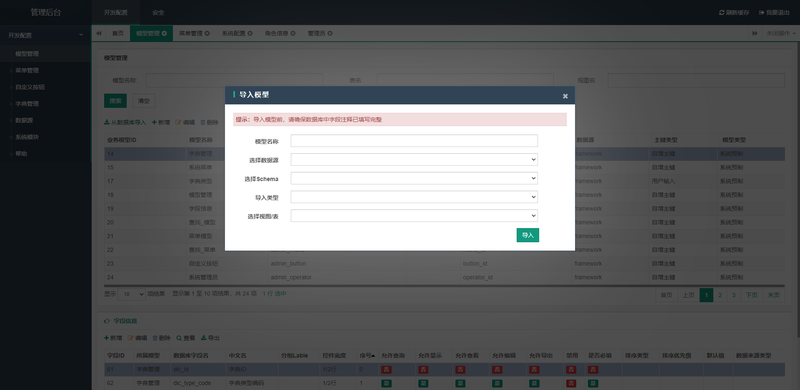Viewport: 800px width, 390px height.
Task: Click the green 导入 button
Action: tap(528, 235)
